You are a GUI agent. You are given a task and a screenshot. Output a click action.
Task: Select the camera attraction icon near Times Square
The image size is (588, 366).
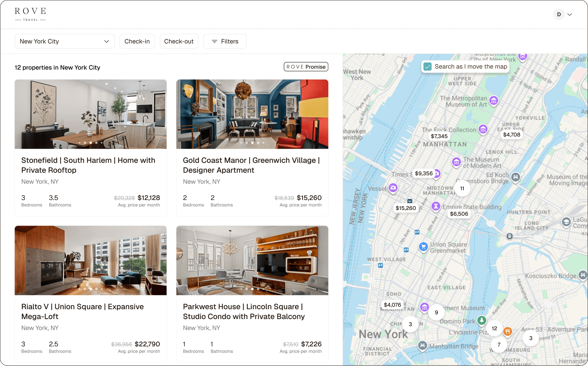click(393, 188)
